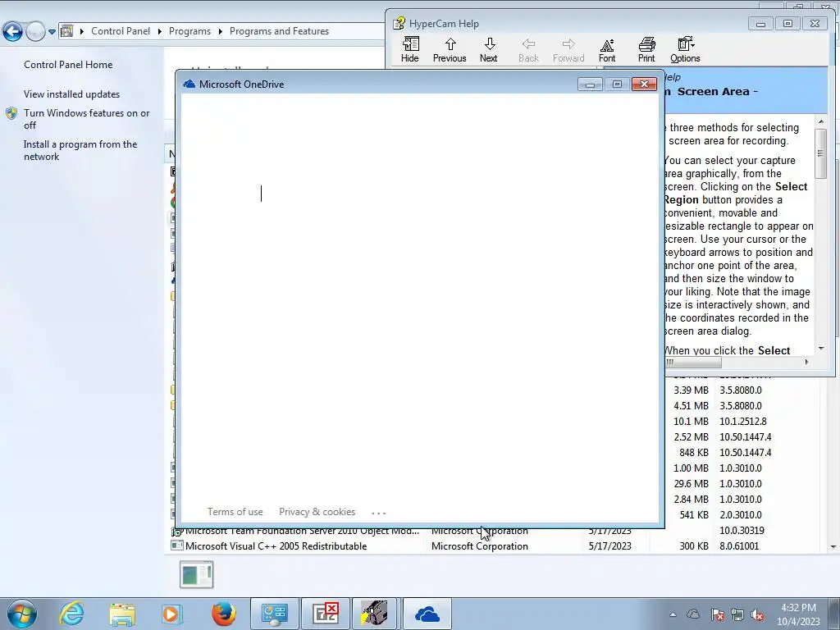Click the Forward arrow in HyperCam Help toolbar
The image size is (840, 630).
pyautogui.click(x=568, y=50)
